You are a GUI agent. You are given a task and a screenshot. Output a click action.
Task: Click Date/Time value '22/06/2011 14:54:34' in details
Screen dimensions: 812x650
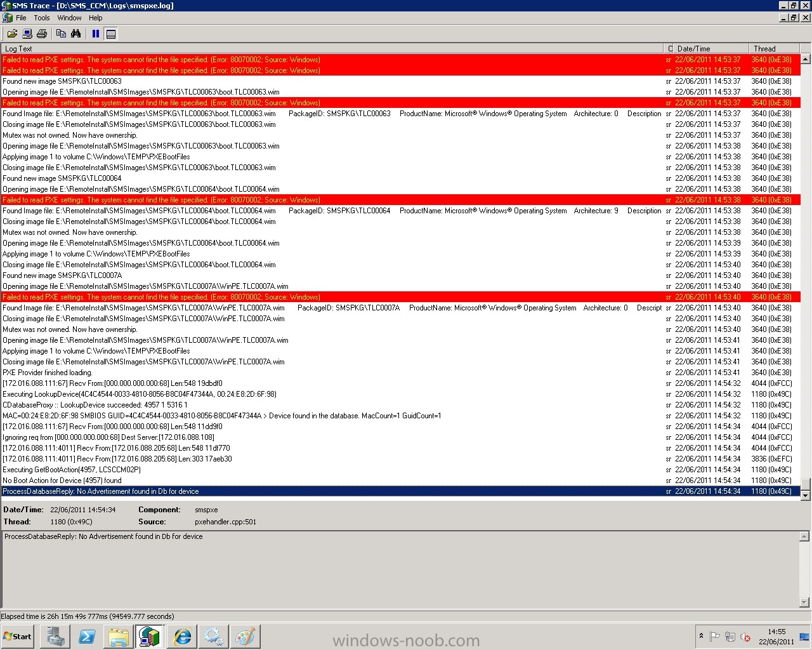click(x=83, y=510)
